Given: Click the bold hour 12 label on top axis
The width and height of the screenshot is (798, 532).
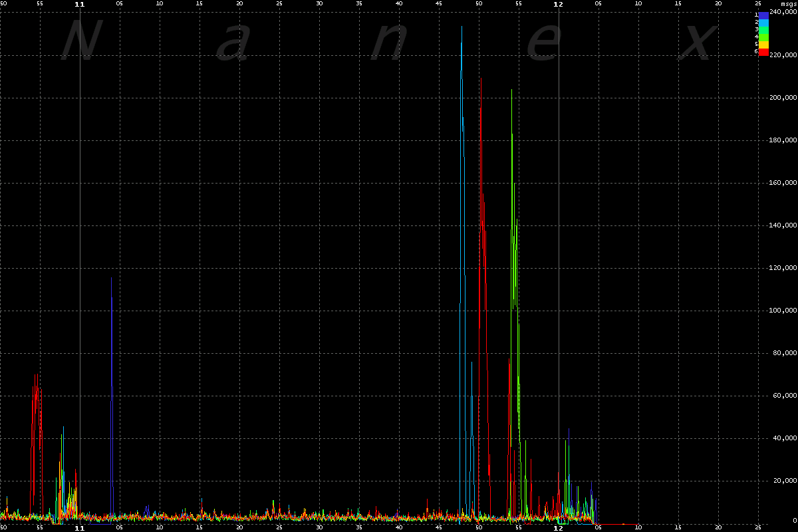Looking at the screenshot, I should coord(559,4).
